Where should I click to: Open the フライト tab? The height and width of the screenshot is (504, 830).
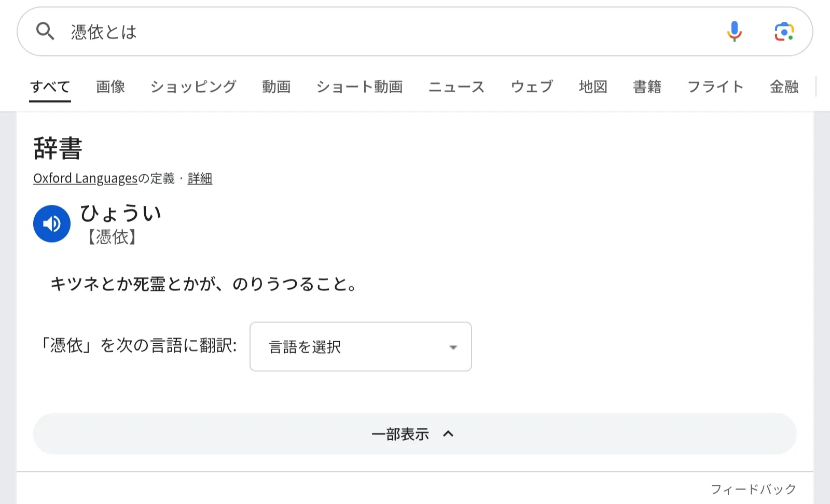[715, 87]
